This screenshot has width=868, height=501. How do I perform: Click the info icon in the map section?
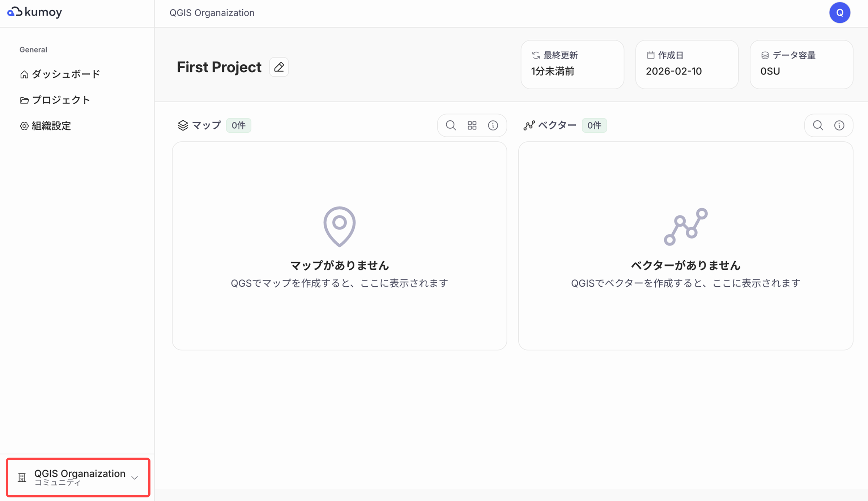pyautogui.click(x=493, y=125)
